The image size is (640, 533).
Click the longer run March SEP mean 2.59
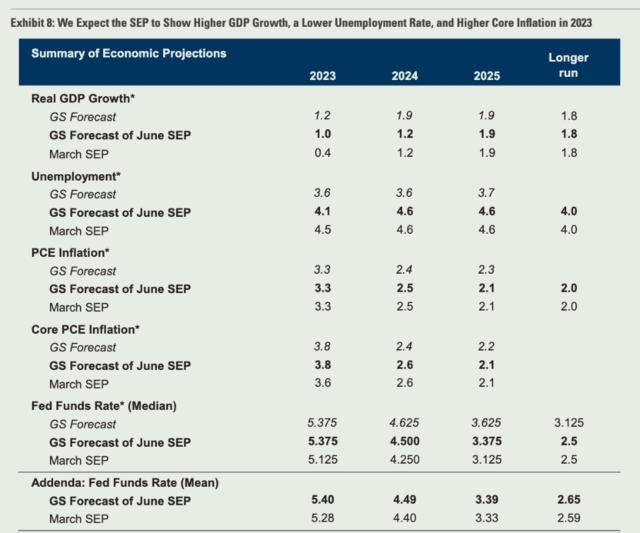click(569, 518)
